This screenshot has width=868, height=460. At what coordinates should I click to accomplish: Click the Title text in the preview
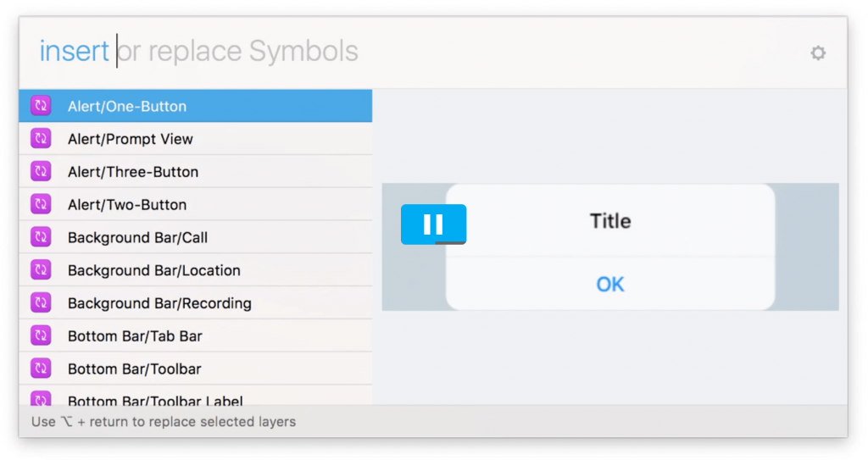pyautogui.click(x=610, y=221)
